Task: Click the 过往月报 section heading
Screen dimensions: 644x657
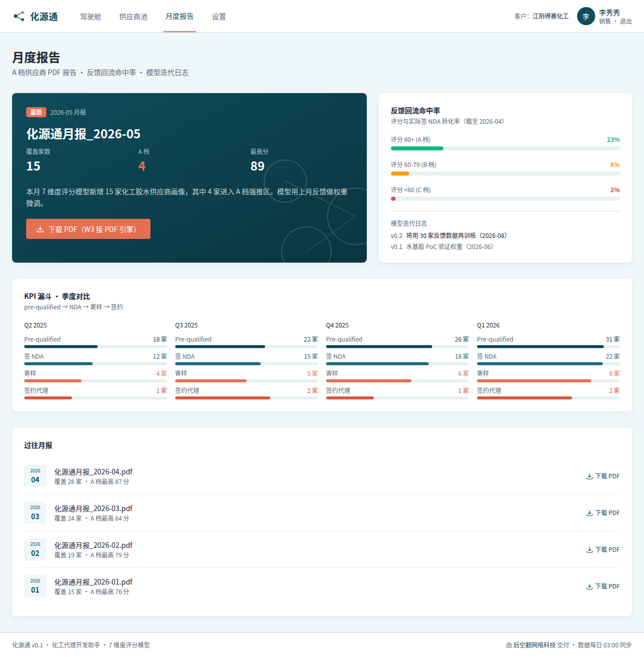Action: [x=38, y=445]
